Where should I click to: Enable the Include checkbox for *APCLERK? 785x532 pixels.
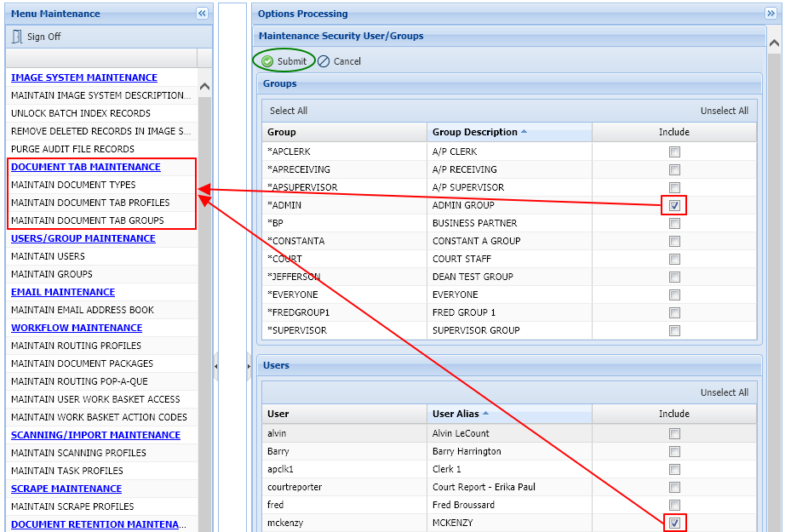click(673, 151)
